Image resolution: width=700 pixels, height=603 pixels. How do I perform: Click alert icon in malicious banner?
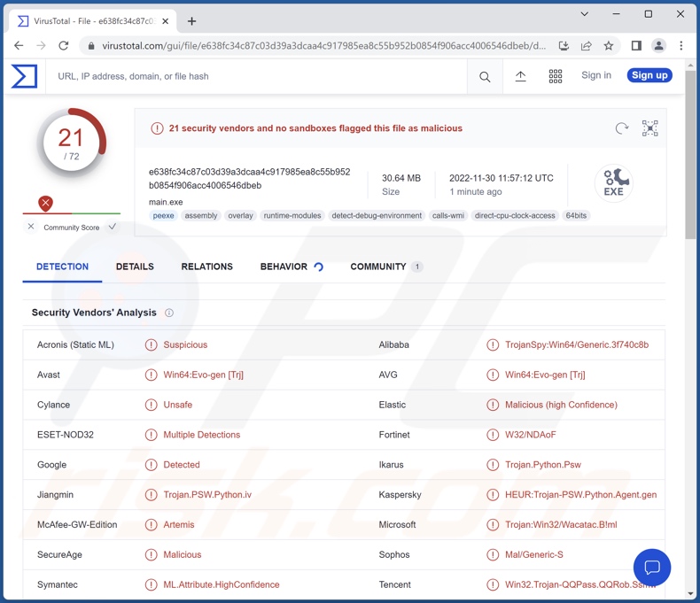(x=157, y=128)
